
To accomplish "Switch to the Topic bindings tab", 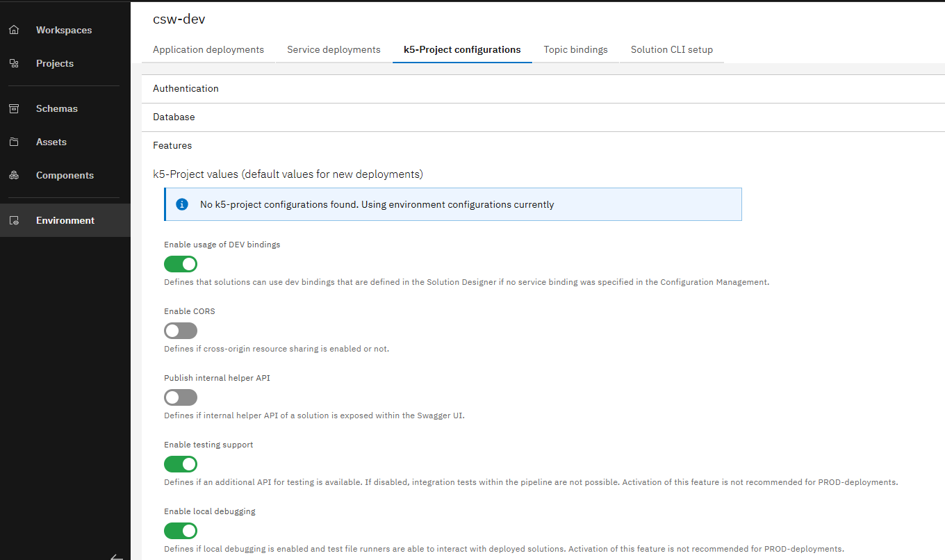I will [x=575, y=49].
